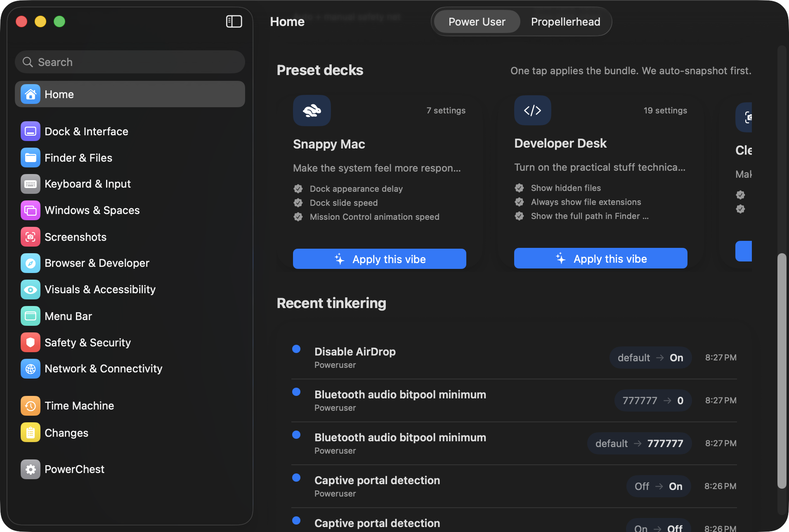Screen dimensions: 789x532
Task: Toggle the dot next to Bluetooth audio bitpool minimum
Action: [x=296, y=392]
